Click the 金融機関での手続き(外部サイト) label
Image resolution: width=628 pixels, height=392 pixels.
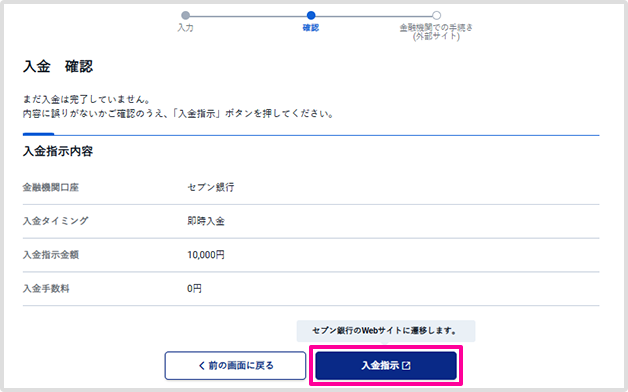(x=436, y=32)
